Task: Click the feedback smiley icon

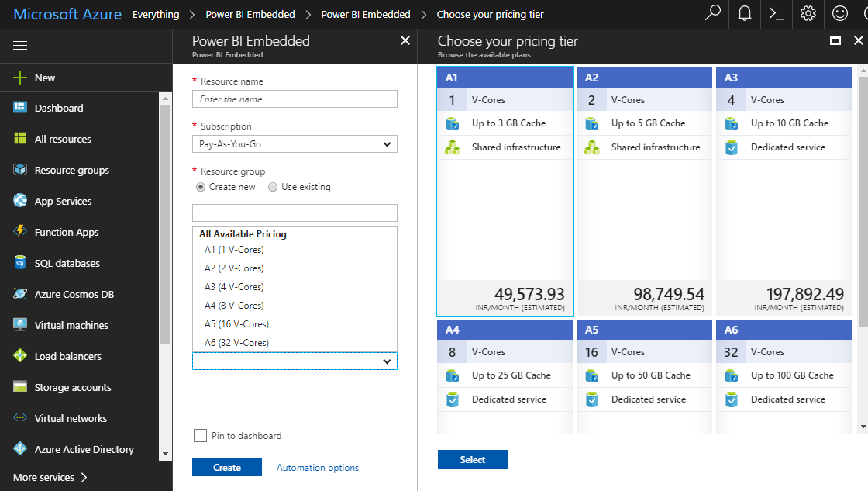Action: [839, 13]
